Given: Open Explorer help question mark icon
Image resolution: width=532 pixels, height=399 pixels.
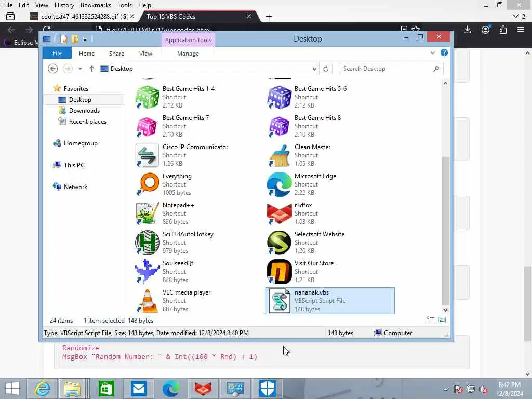Looking at the screenshot, I should click(x=444, y=52).
